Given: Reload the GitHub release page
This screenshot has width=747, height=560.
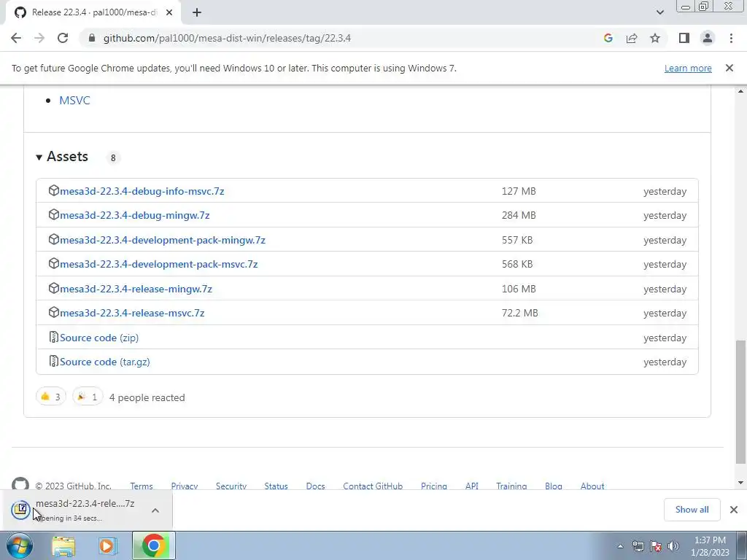Looking at the screenshot, I should click(63, 38).
